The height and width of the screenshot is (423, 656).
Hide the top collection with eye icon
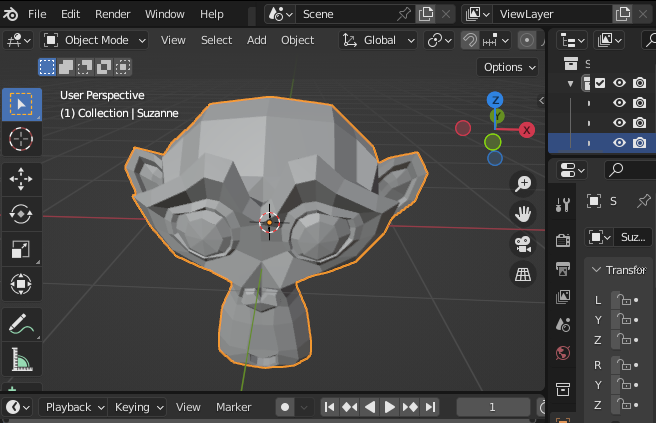[x=619, y=83]
